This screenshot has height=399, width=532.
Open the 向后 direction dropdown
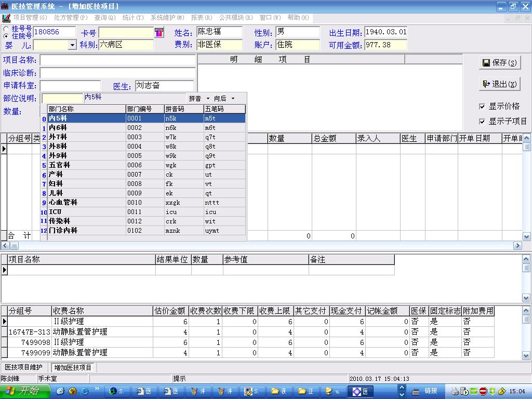pyautogui.click(x=233, y=99)
